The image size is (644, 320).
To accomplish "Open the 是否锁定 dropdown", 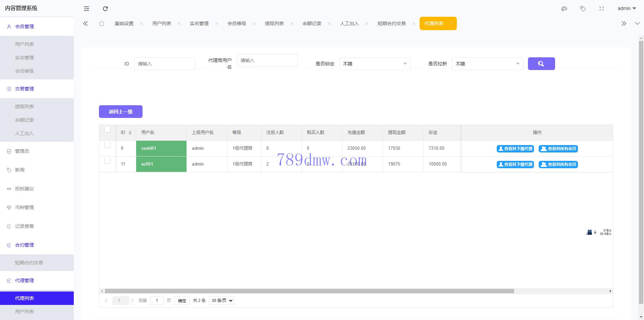I will pos(375,64).
